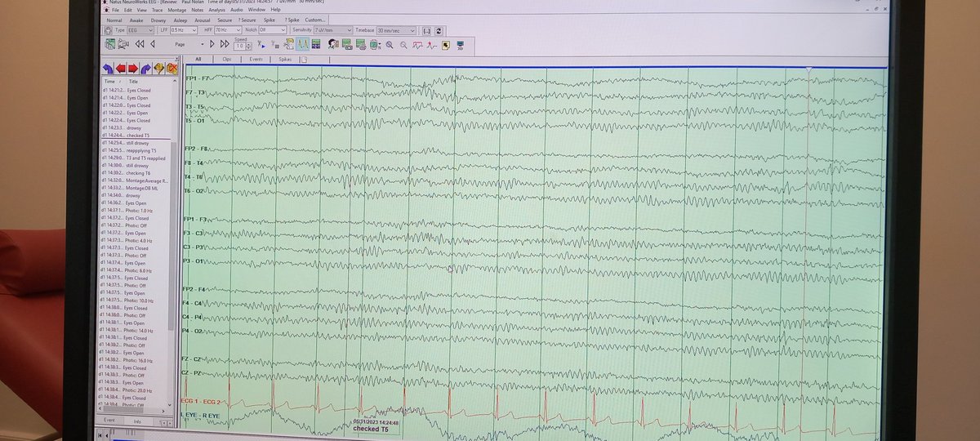Open the Info tab below the annotation list

click(138, 421)
